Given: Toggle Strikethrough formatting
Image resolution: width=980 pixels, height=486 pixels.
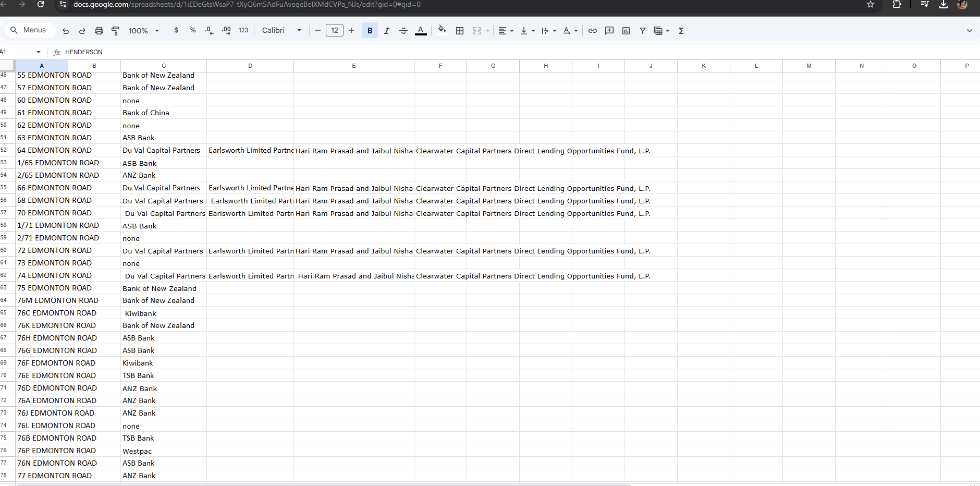Looking at the screenshot, I should click(403, 31).
